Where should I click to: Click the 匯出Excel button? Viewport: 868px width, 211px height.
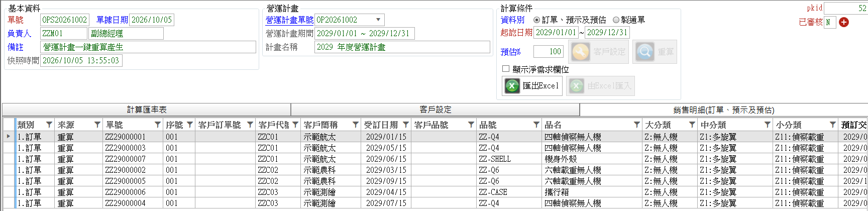point(532,86)
